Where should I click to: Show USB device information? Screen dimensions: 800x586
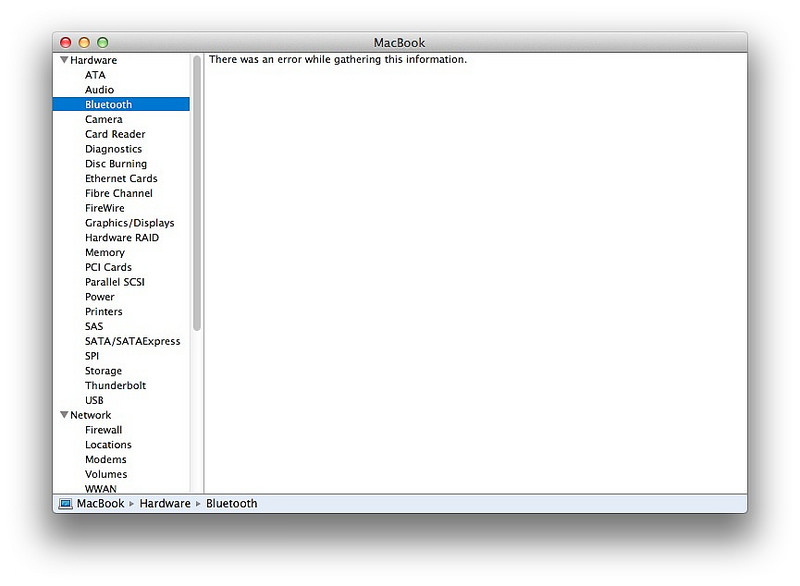[94, 400]
